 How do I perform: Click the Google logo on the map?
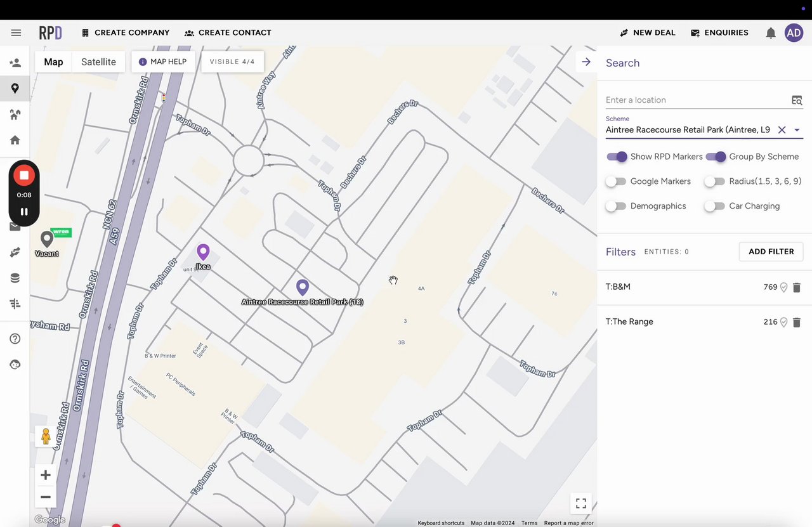[x=49, y=520]
